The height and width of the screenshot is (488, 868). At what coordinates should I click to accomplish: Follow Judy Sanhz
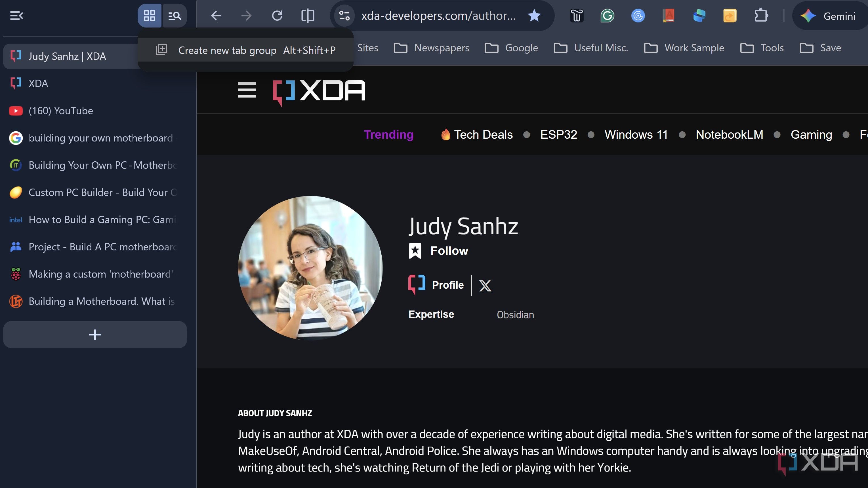click(x=438, y=251)
